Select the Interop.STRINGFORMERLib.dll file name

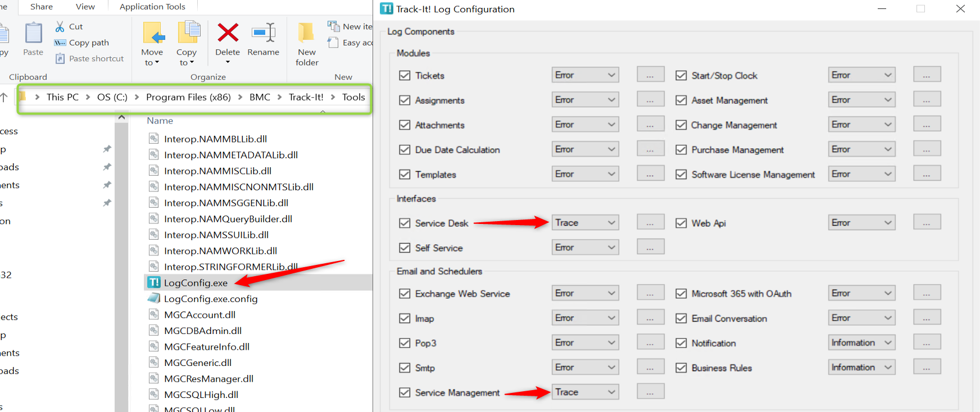pos(231,267)
